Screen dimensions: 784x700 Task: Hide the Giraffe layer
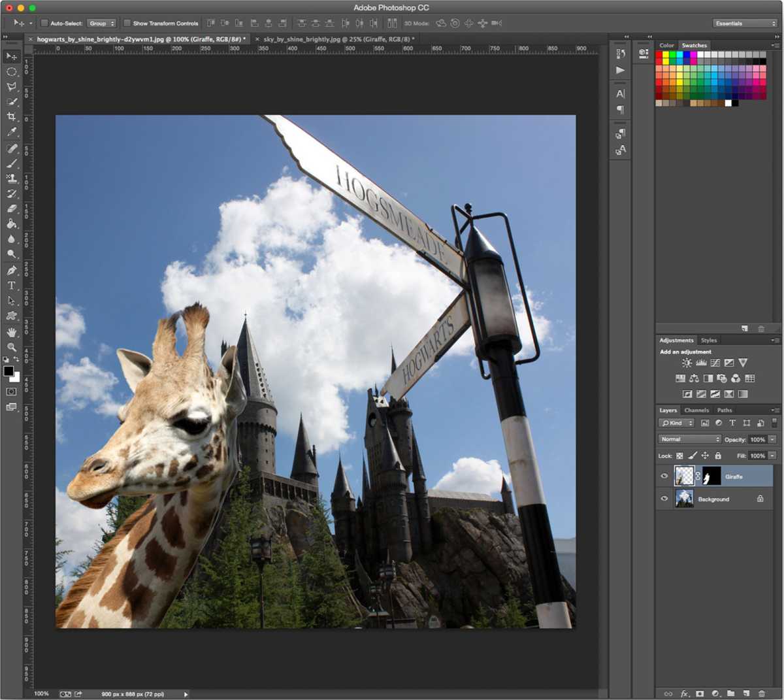[664, 476]
